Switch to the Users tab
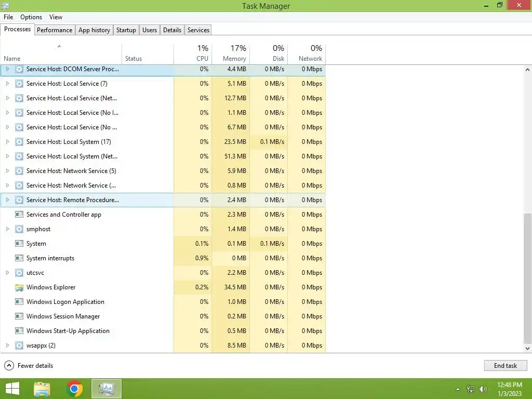The width and height of the screenshot is (532, 399). [150, 30]
